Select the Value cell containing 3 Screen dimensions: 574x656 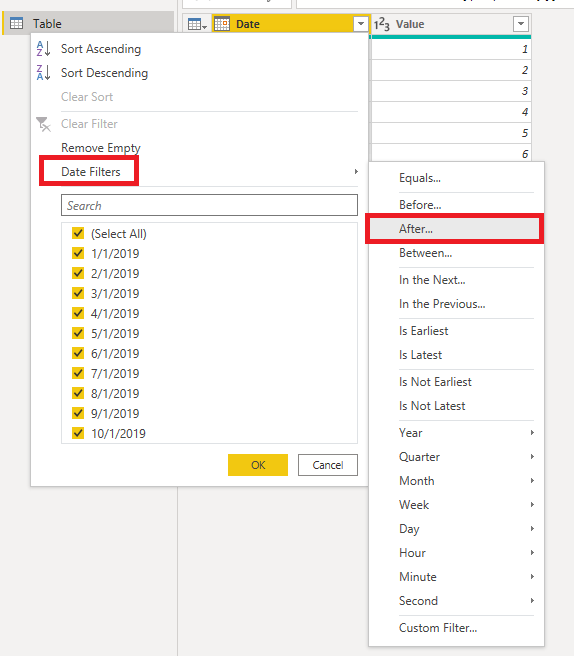(x=451, y=91)
